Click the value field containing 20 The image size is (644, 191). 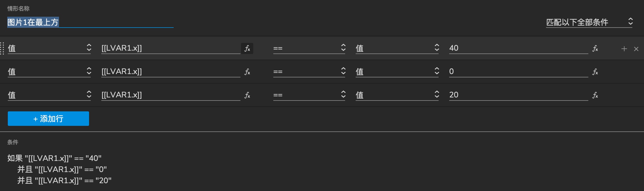pos(518,95)
